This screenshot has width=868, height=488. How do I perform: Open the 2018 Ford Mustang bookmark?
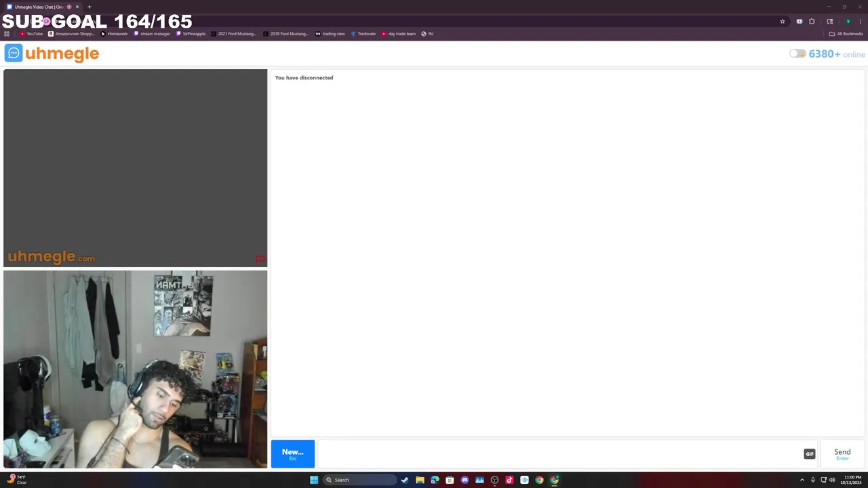coord(286,34)
